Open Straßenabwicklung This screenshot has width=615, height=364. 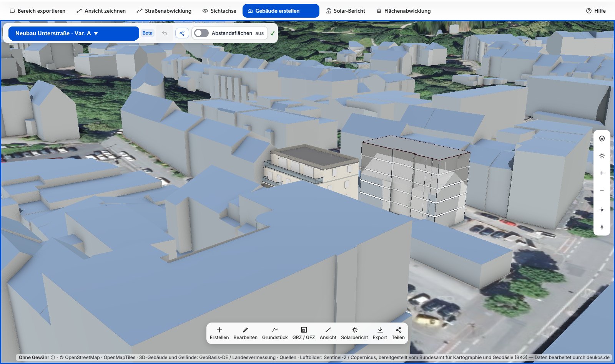(x=164, y=11)
